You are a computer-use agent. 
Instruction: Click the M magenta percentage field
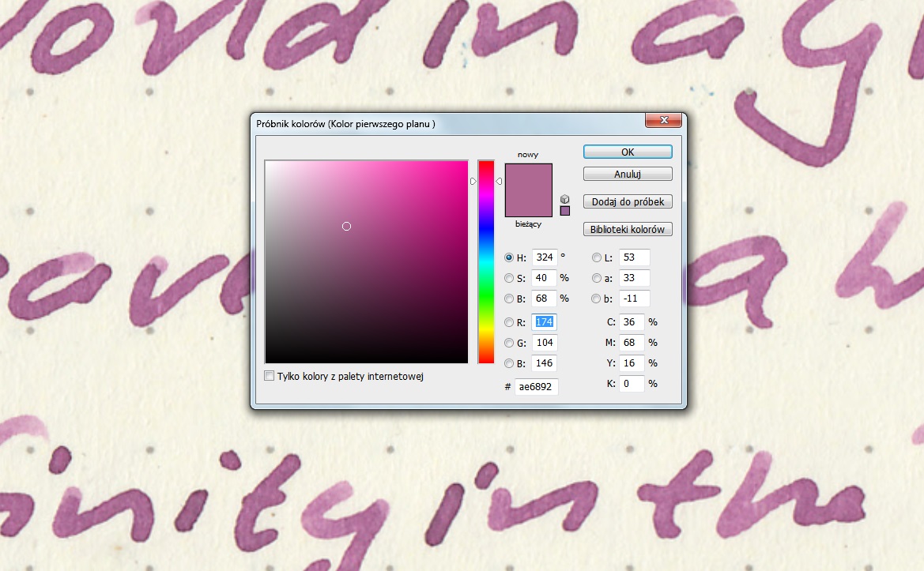[632, 343]
